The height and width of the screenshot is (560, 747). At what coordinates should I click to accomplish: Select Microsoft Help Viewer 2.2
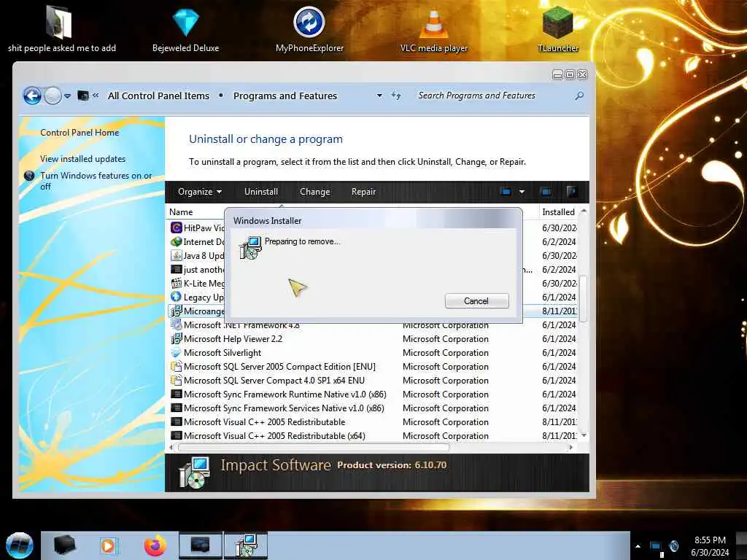[233, 339]
